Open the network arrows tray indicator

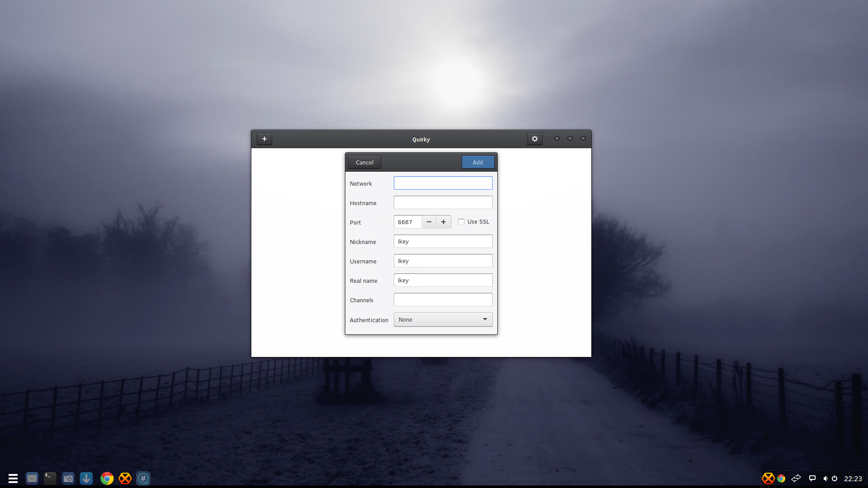[796, 478]
